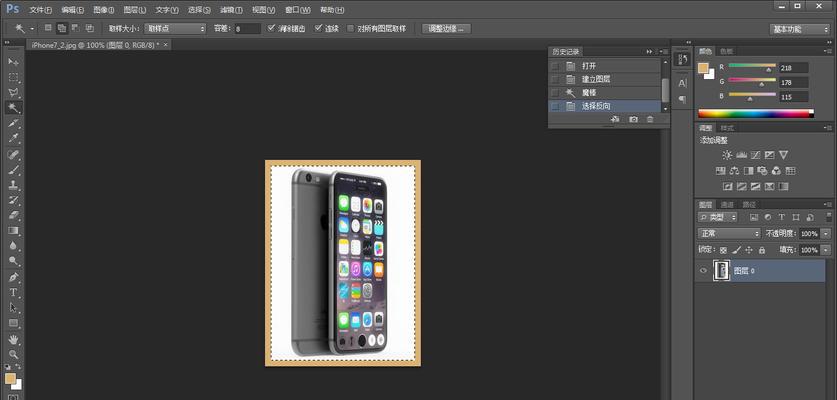Toggle lock image pixels brush icon
The height and width of the screenshot is (400, 837).
[x=736, y=250]
